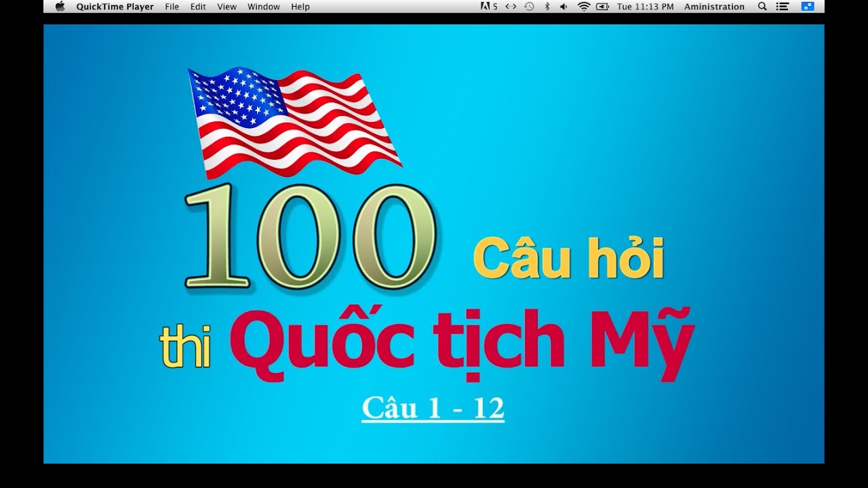Open the Bluetooth status menu
Viewport: 868px width, 488px height.
tap(547, 7)
